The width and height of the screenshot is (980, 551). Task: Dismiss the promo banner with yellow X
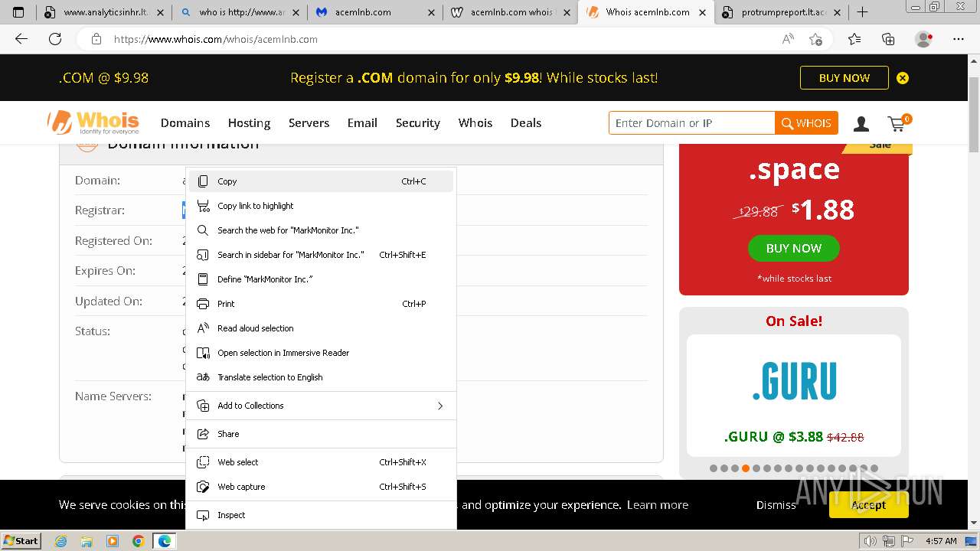pyautogui.click(x=903, y=78)
